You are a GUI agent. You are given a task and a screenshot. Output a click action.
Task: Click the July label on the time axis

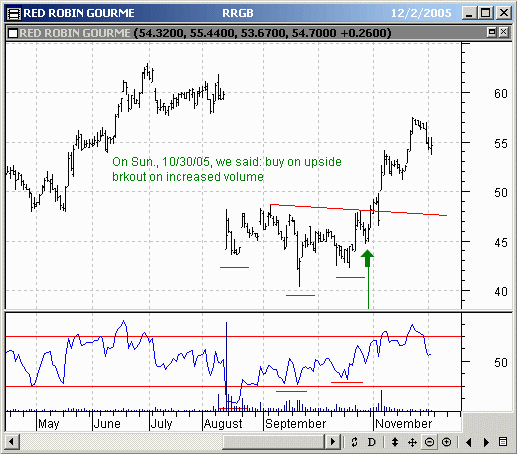(x=161, y=424)
